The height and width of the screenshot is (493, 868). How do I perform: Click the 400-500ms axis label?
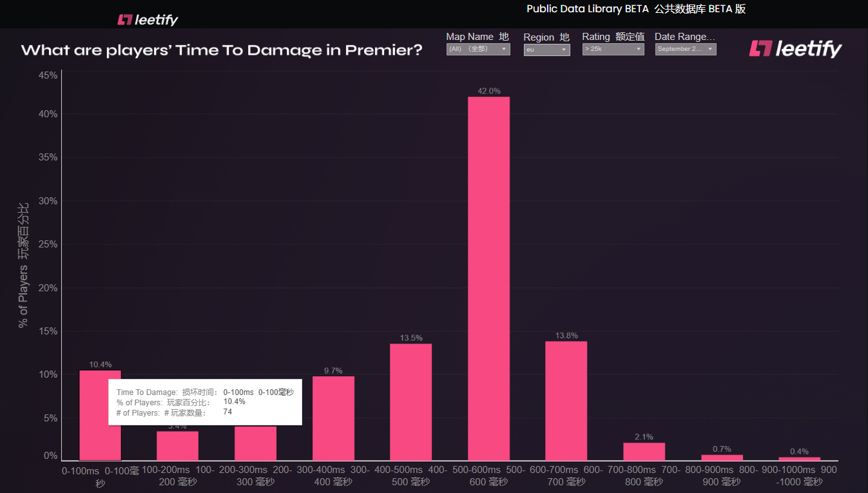click(410, 476)
